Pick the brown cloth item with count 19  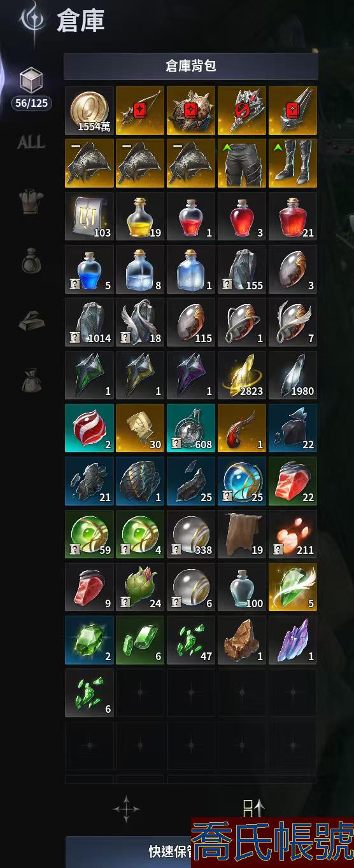click(x=242, y=534)
